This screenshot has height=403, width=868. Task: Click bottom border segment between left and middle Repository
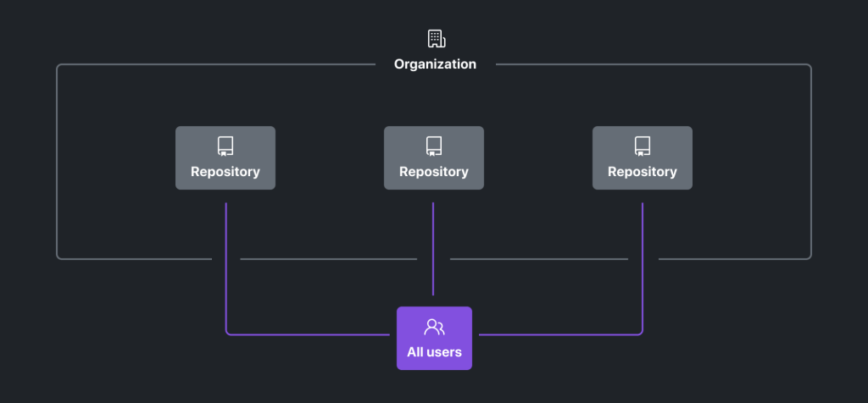(x=329, y=259)
